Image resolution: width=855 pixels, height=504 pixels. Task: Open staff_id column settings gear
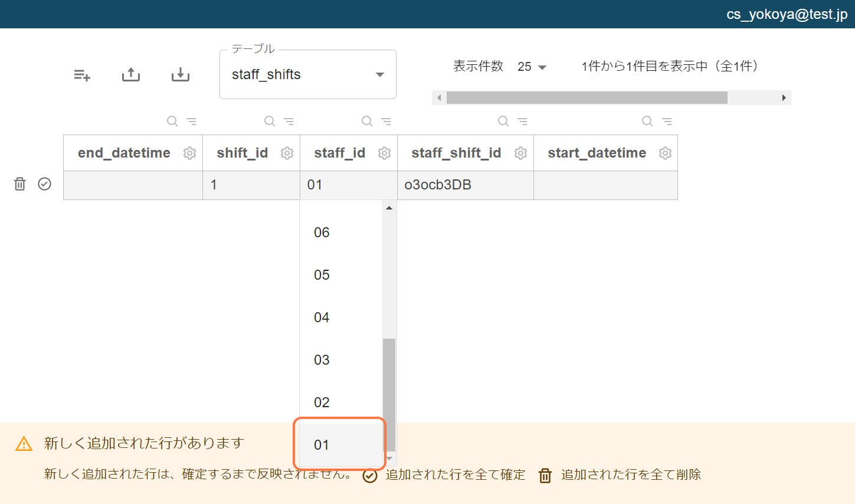coord(384,153)
